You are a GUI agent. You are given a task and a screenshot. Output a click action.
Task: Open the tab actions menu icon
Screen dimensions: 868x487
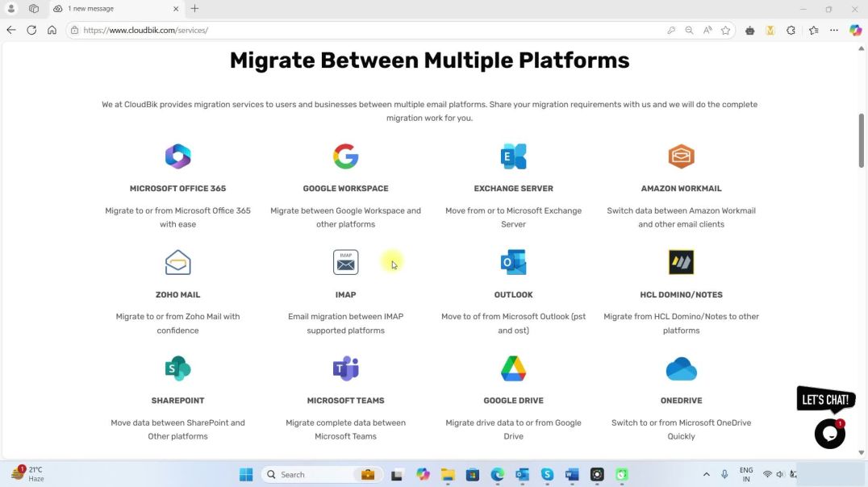point(34,8)
